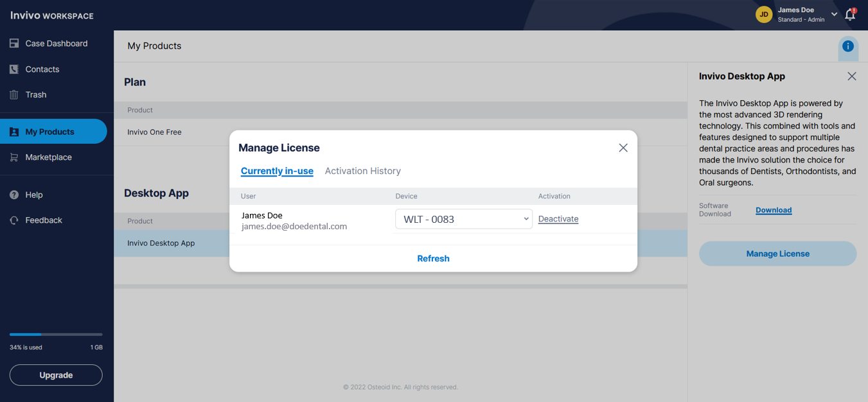
Task: Open notifications bell
Action: click(x=850, y=14)
